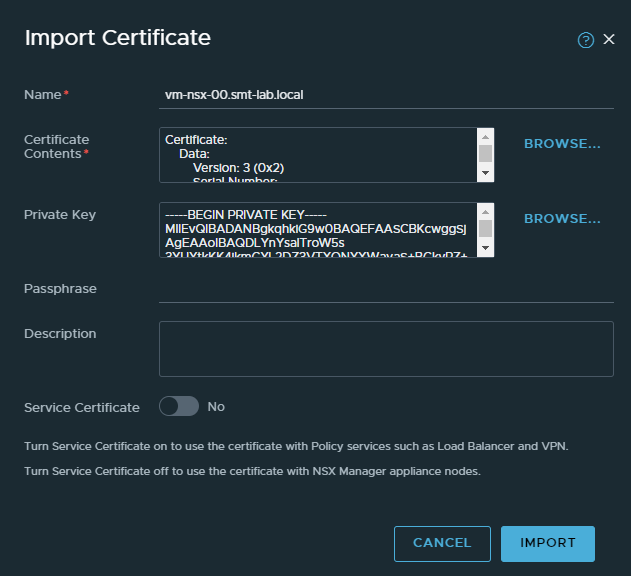Click the Certificate Contents scrollbar thumb

click(x=485, y=153)
